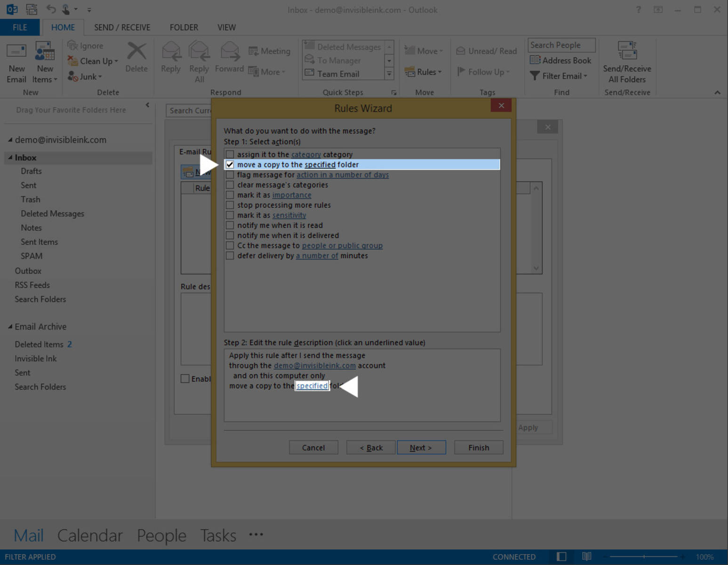Check 'notify me when it is read'
This screenshot has height=565, width=728.
pyautogui.click(x=230, y=226)
